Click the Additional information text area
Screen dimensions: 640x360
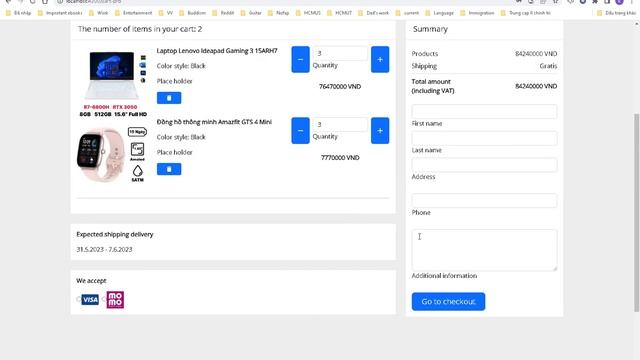(x=484, y=250)
